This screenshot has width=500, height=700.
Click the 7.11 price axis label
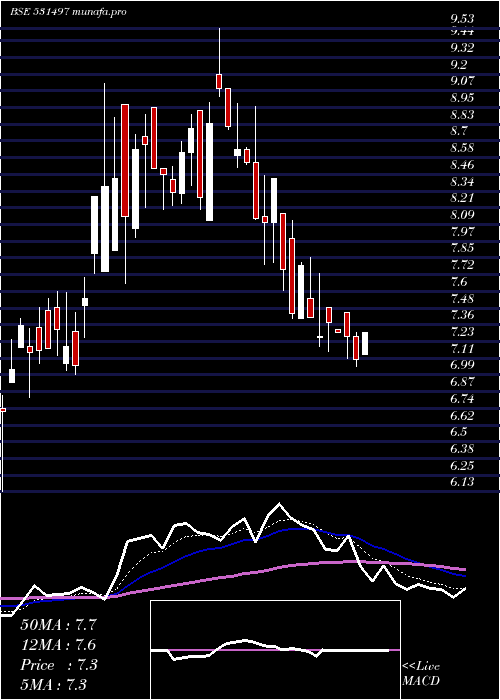coord(462,349)
